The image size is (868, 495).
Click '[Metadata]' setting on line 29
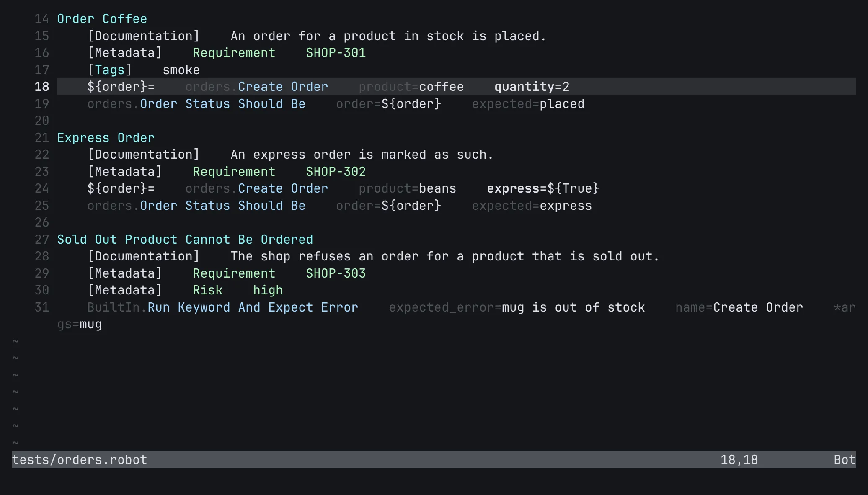[124, 273]
